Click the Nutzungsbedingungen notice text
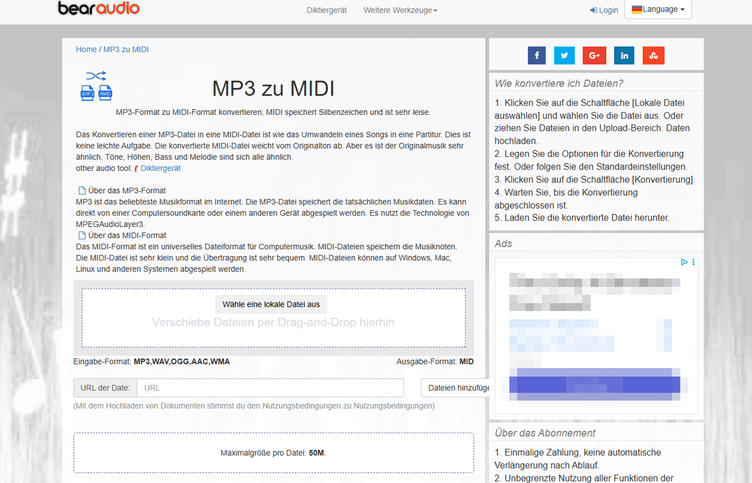Image resolution: width=752 pixels, height=483 pixels. tap(254, 406)
